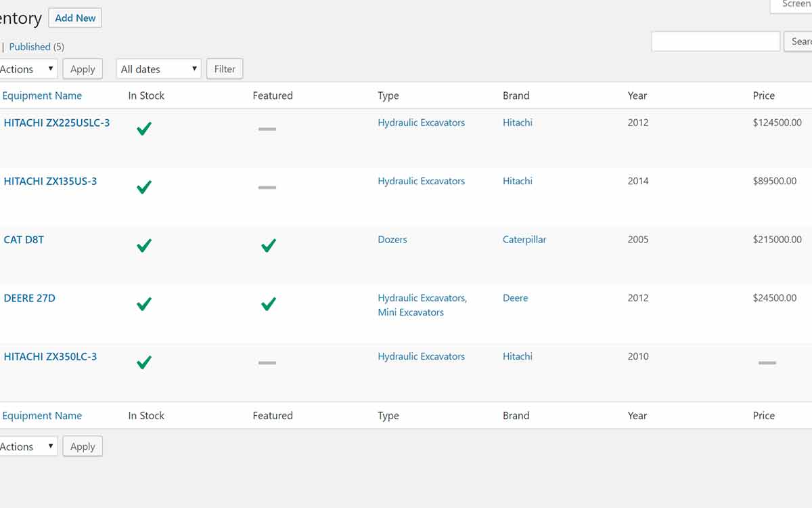
Task: Click into the inventory search field
Action: coord(716,41)
